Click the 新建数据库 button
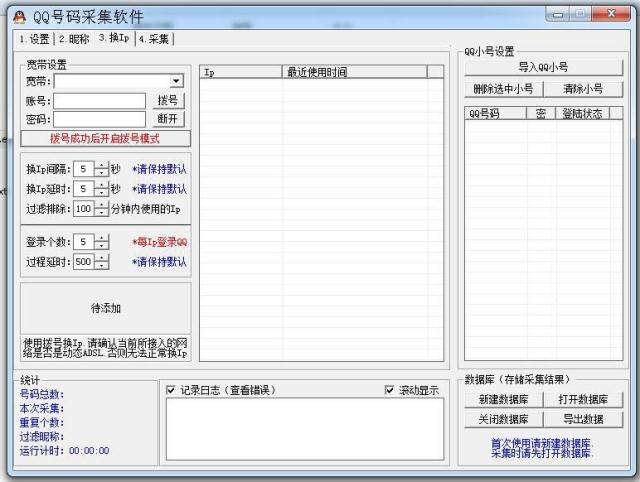640x482 pixels. click(504, 399)
